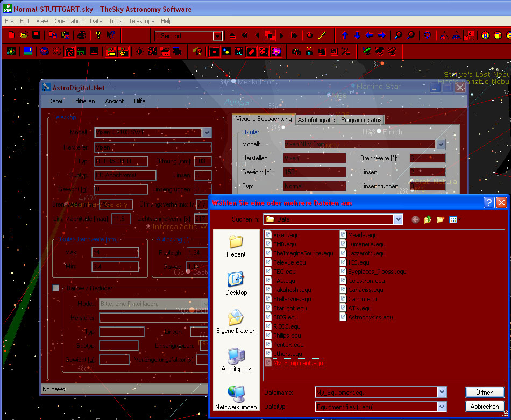Click the yellow question mark Help icon
Viewport: 511px width, 420px height.
tap(98, 35)
